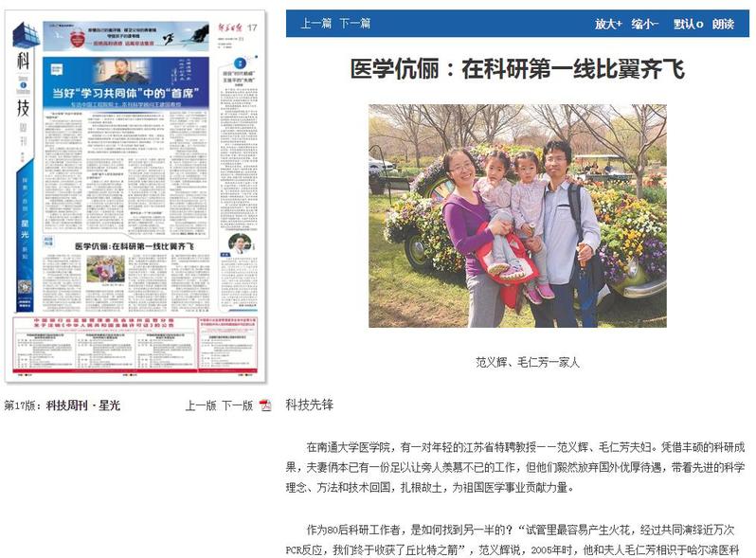Open the red-bordered bank announcement at the bottom of the page

135,345
